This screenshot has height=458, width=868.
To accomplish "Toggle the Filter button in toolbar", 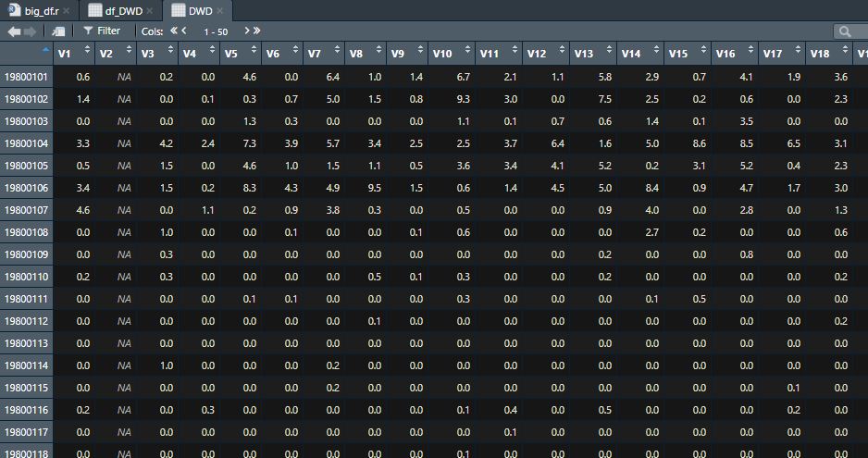I will tap(102, 31).
